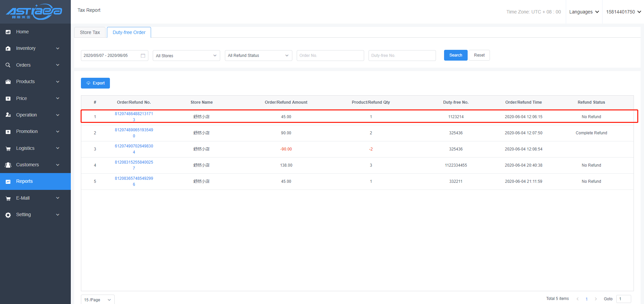Expand the Orders menu chevron
The image size is (644, 304).
tap(58, 65)
